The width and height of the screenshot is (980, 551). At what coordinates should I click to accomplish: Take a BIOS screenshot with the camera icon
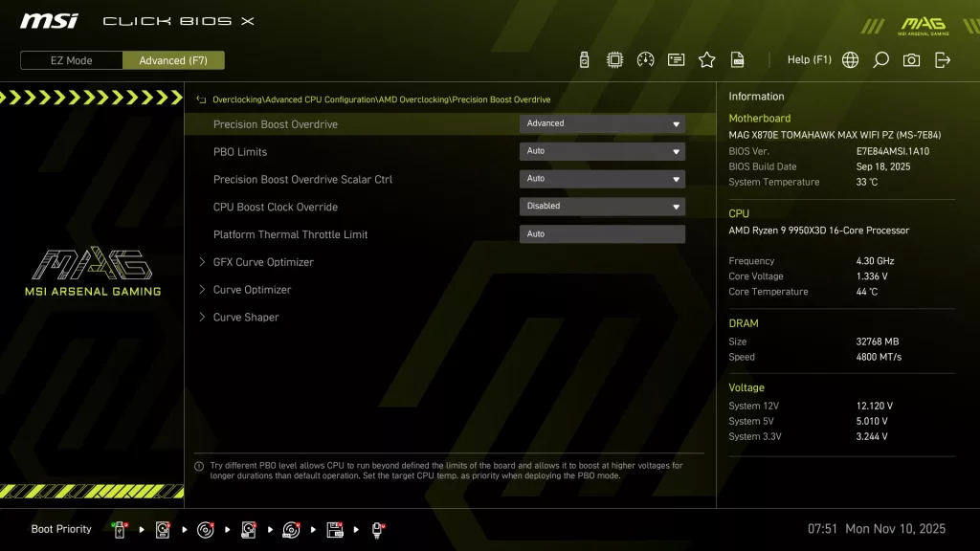[910, 58]
